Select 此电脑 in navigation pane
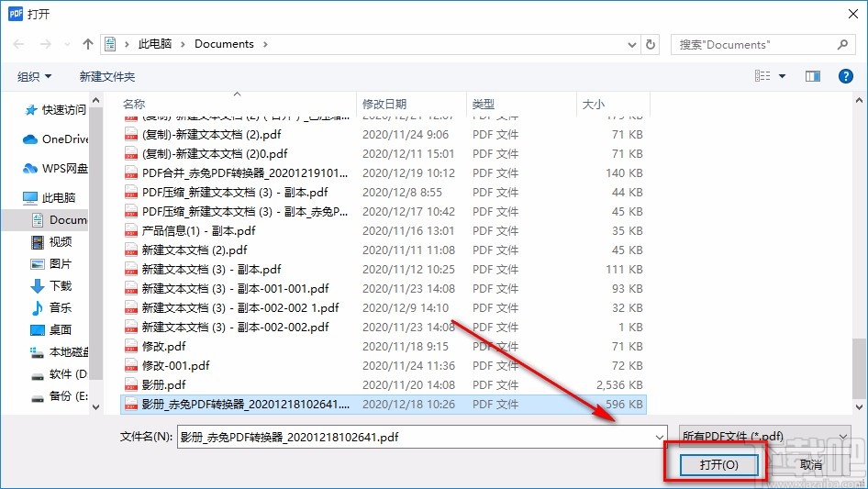The width and height of the screenshot is (868, 489). (50, 197)
